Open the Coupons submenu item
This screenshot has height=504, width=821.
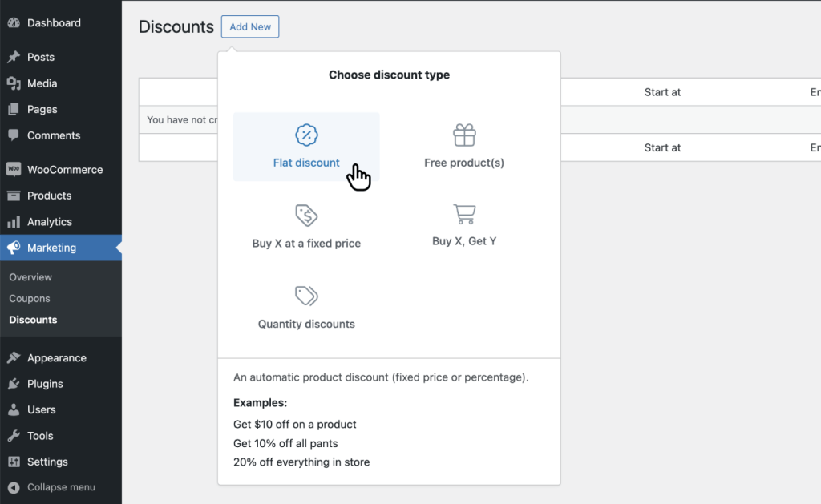click(30, 298)
